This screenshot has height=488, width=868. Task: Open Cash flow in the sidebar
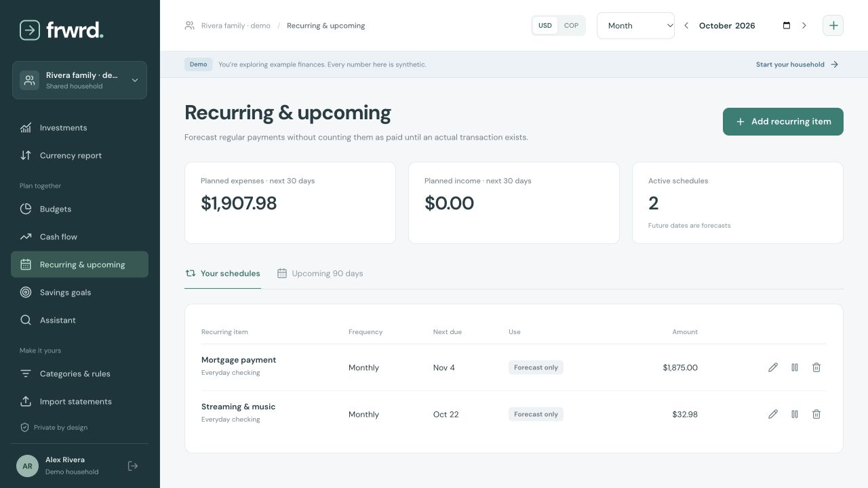click(79, 237)
